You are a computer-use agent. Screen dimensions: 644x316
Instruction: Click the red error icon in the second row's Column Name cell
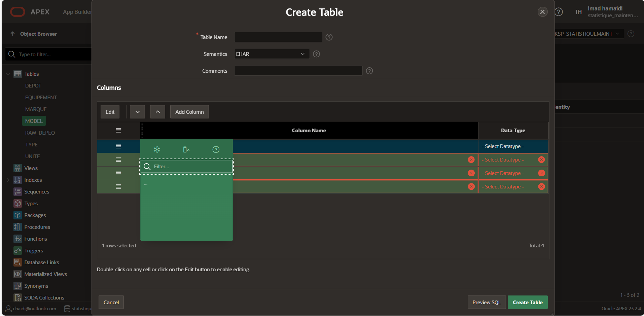tap(471, 160)
